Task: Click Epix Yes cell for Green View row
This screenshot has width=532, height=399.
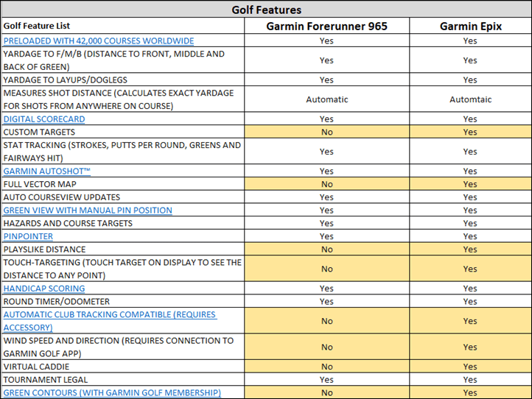Action: (471, 211)
